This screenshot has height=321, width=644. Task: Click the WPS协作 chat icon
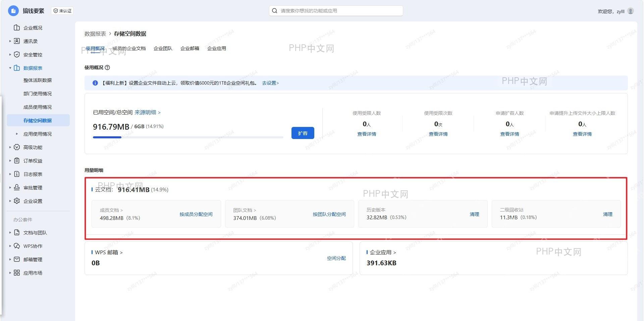(17, 246)
